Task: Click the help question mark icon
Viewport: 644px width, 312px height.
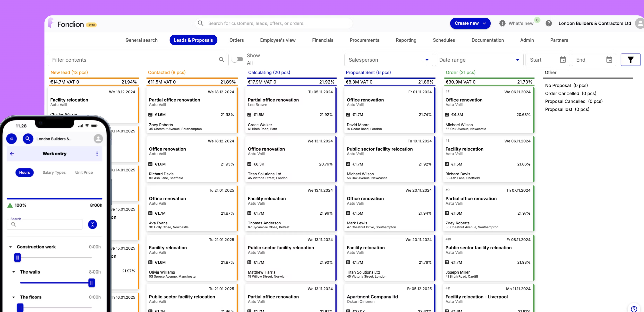Action: click(549, 23)
